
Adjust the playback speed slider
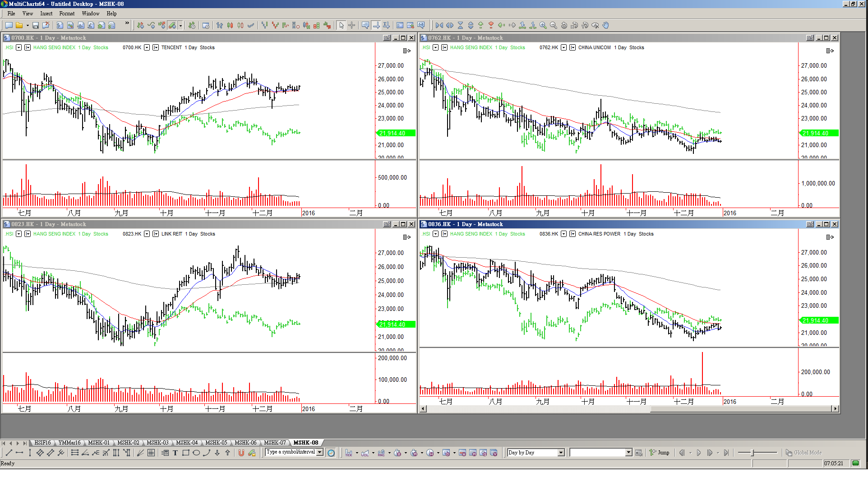tap(753, 453)
